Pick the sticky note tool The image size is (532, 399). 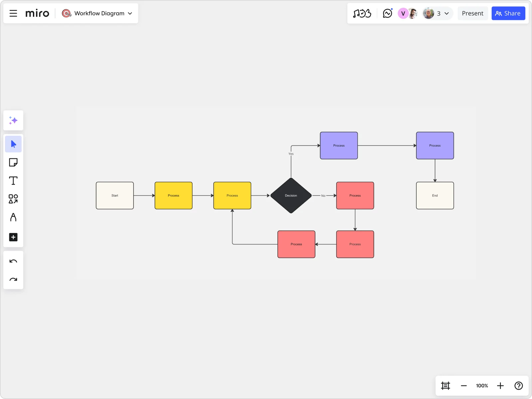pyautogui.click(x=13, y=162)
